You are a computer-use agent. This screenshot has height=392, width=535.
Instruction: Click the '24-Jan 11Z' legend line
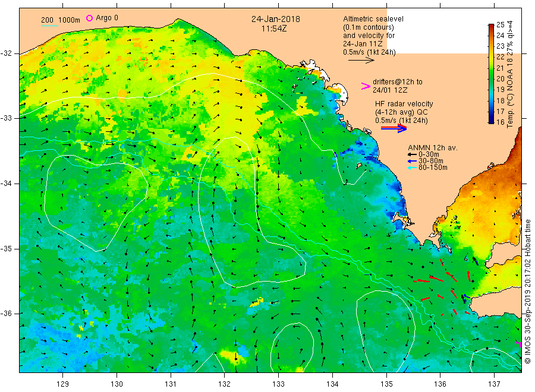coord(363,43)
